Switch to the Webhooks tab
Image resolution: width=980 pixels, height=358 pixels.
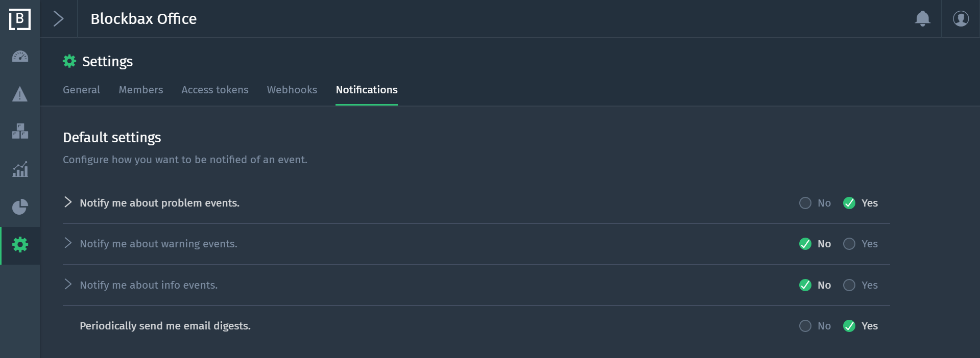point(292,90)
